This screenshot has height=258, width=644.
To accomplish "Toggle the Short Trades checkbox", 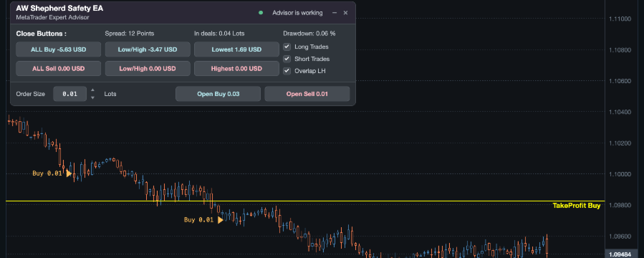I will pos(287,59).
